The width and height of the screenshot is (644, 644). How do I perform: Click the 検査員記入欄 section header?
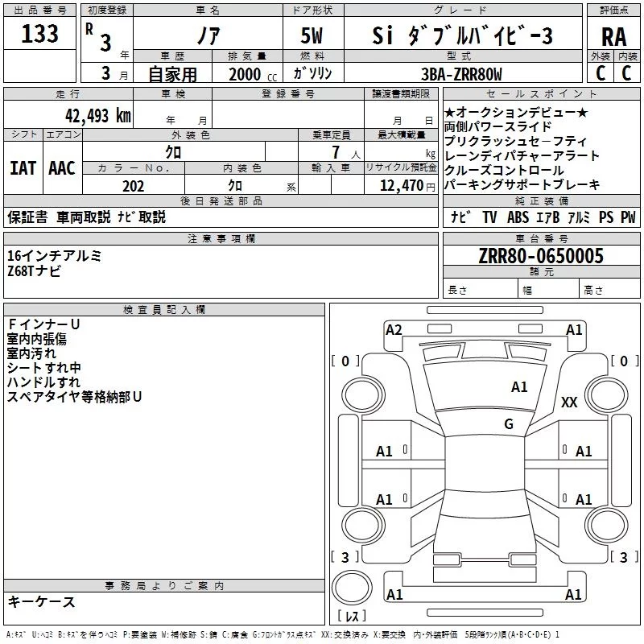(x=164, y=310)
